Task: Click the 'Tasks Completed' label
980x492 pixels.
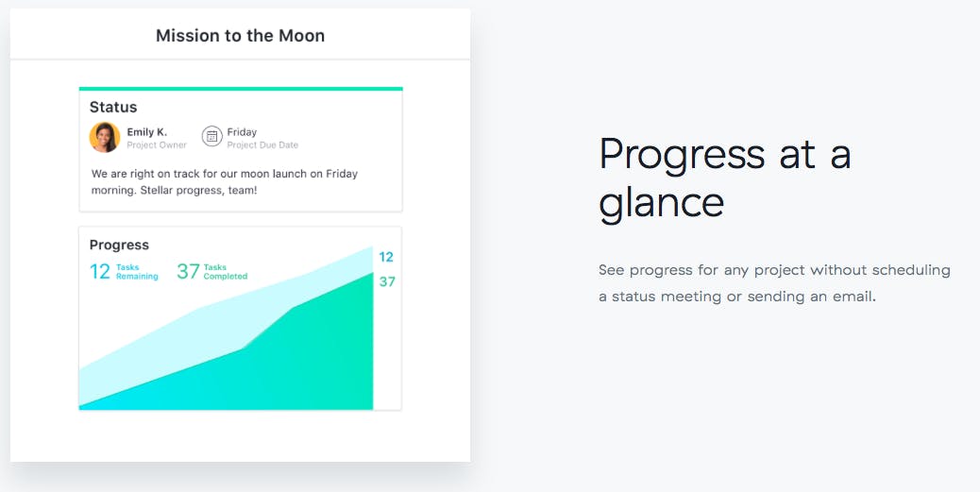Action: point(226,272)
